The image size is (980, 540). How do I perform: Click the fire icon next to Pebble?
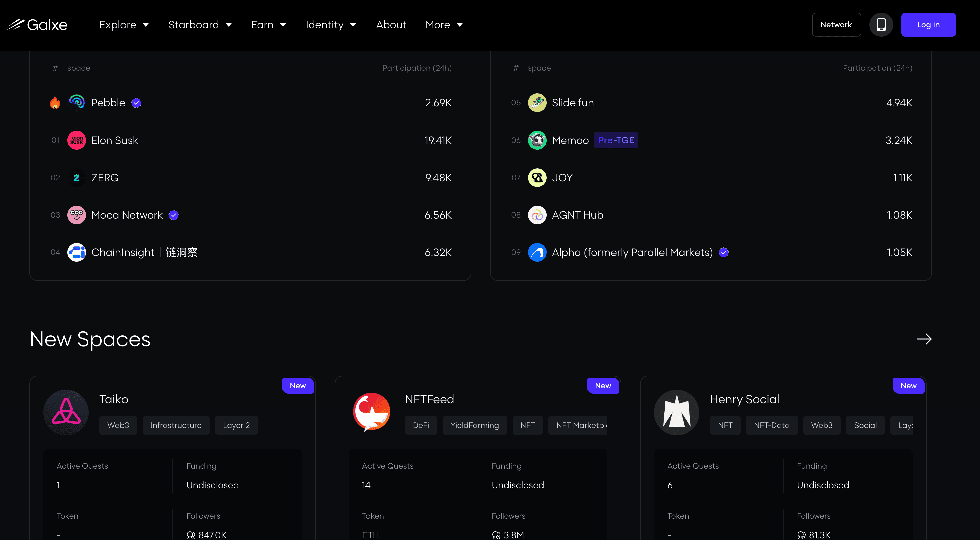[x=55, y=102]
